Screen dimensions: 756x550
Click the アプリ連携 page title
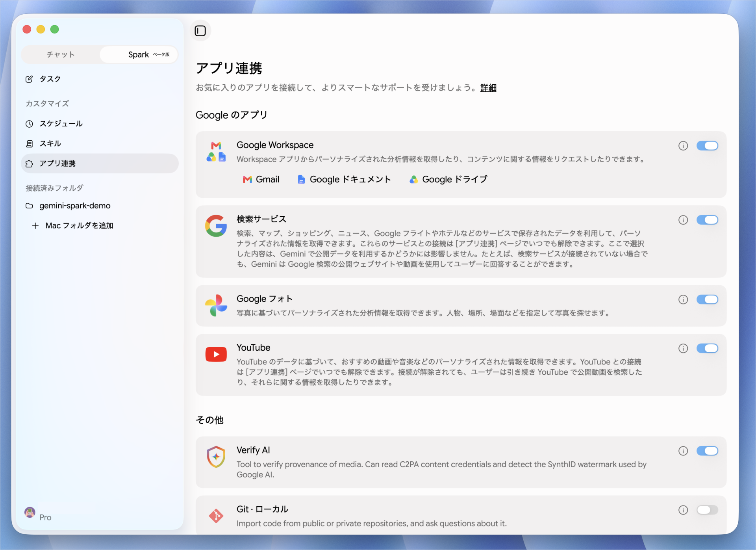229,69
